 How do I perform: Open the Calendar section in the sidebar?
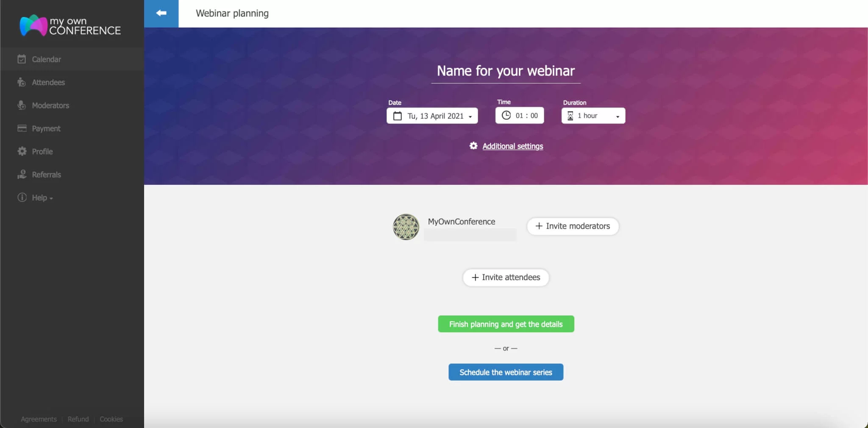click(x=22, y=59)
